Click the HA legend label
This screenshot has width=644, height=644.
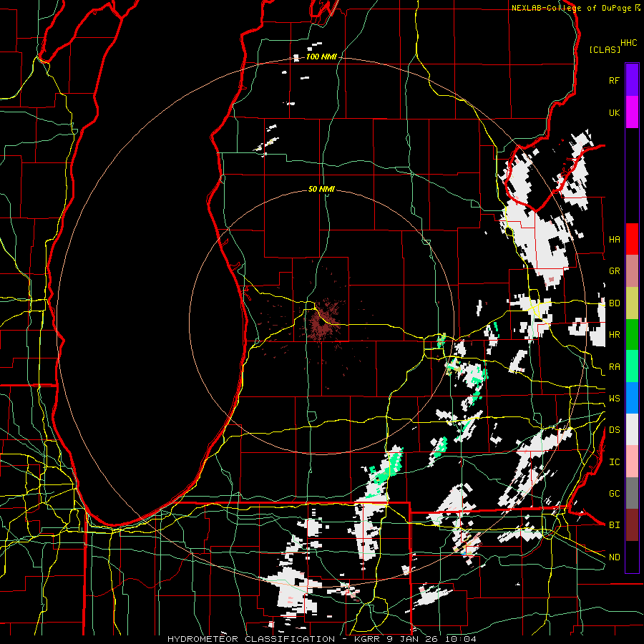tap(615, 240)
